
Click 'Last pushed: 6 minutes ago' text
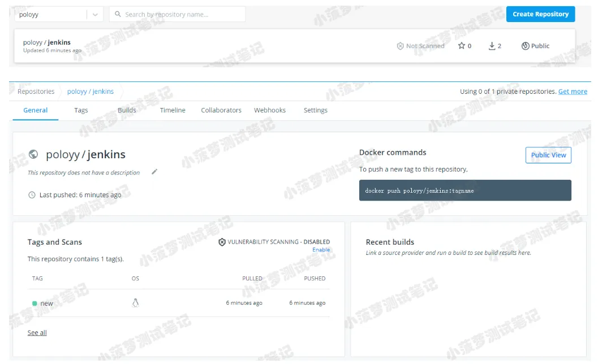pyautogui.click(x=80, y=195)
